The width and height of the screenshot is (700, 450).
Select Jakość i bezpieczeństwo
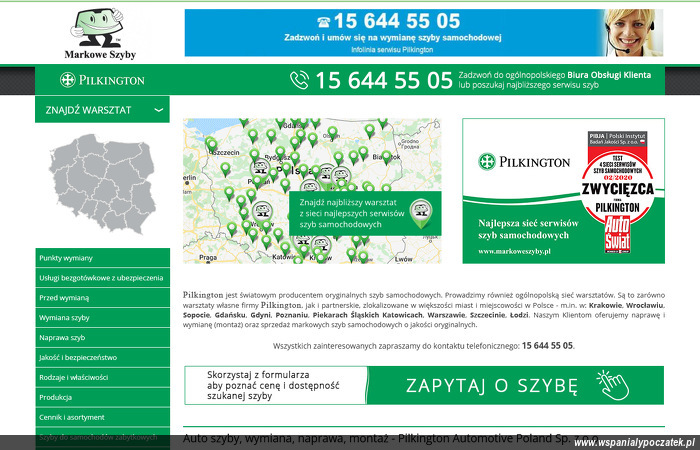pos(102,357)
